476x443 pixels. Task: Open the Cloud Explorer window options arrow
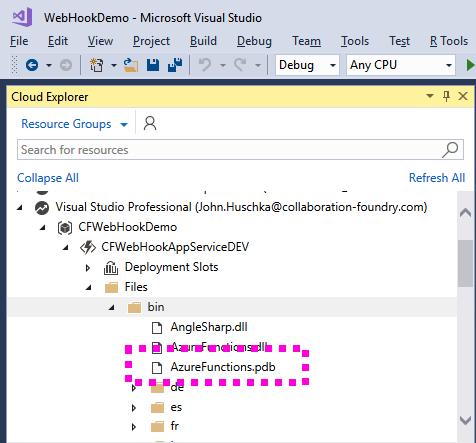click(430, 96)
